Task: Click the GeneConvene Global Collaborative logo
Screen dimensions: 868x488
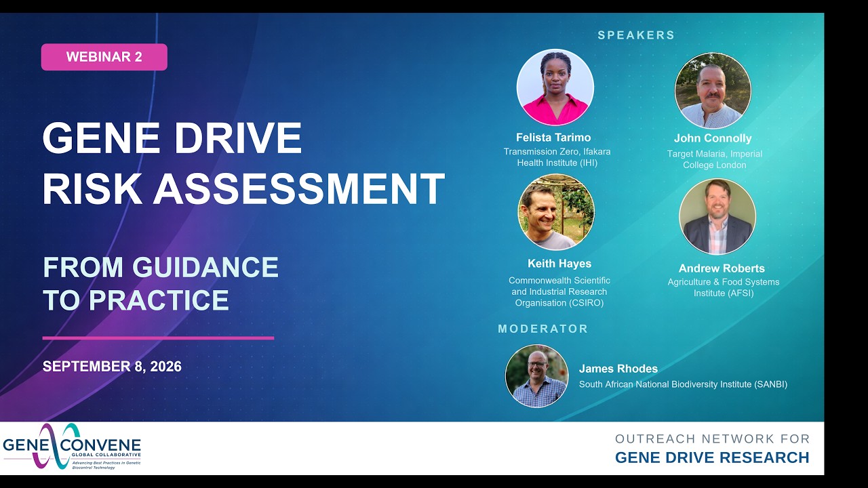Action: (x=72, y=447)
